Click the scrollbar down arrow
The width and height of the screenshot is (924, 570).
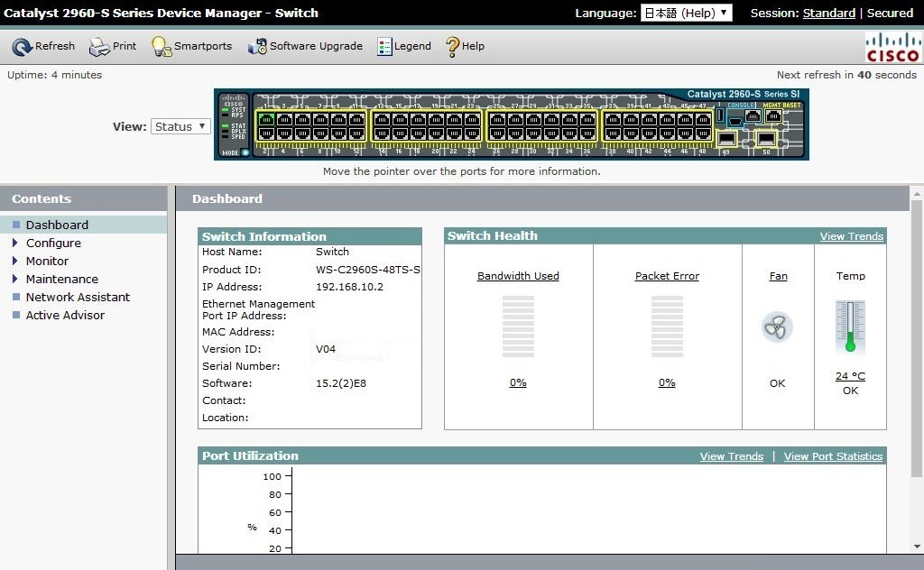coord(917,547)
